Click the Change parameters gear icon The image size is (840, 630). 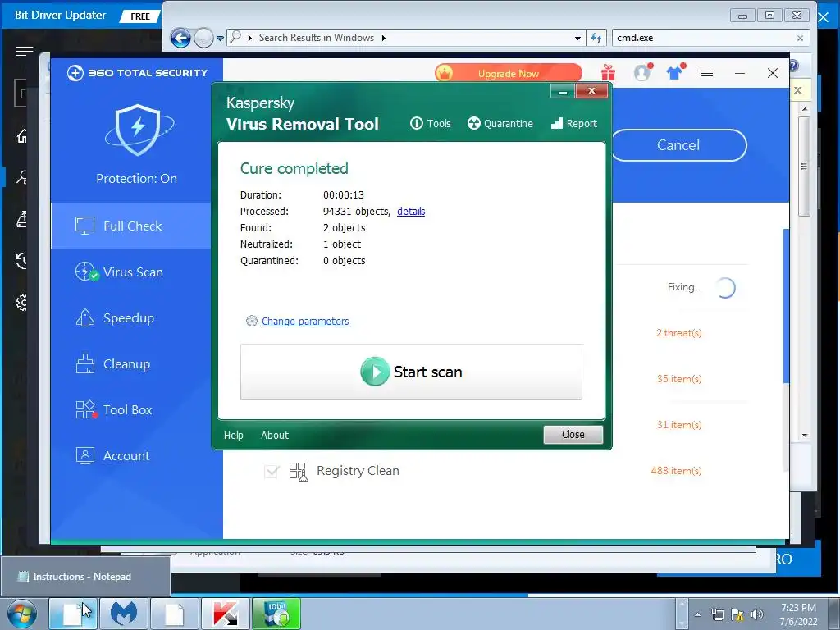[251, 321]
